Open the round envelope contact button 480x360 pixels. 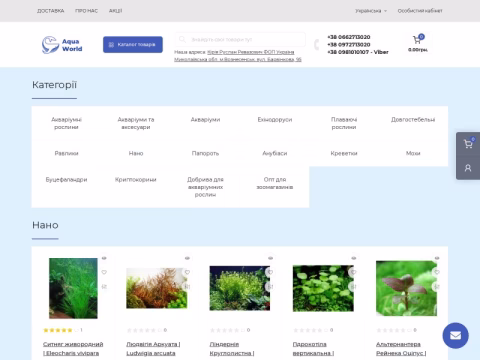[x=455, y=335]
